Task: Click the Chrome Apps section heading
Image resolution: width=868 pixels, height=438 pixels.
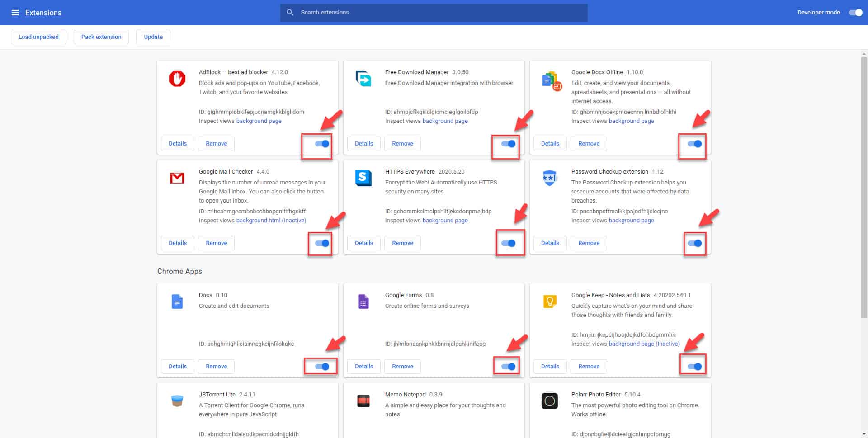Action: pos(179,271)
